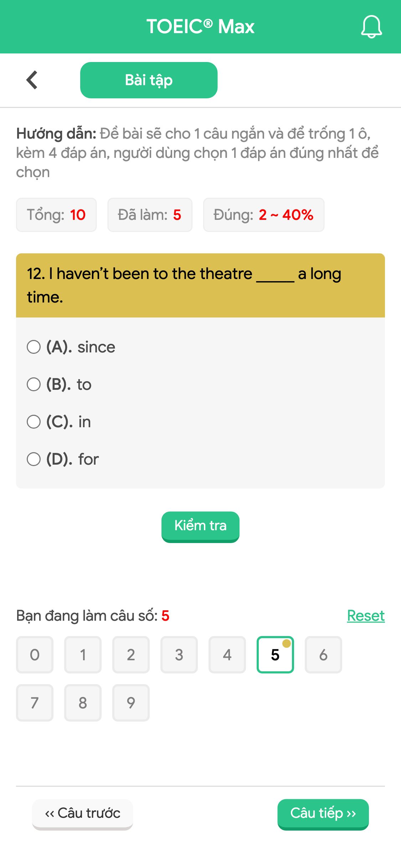Jump to question 3
Image resolution: width=401 pixels, height=868 pixels.
click(x=179, y=655)
